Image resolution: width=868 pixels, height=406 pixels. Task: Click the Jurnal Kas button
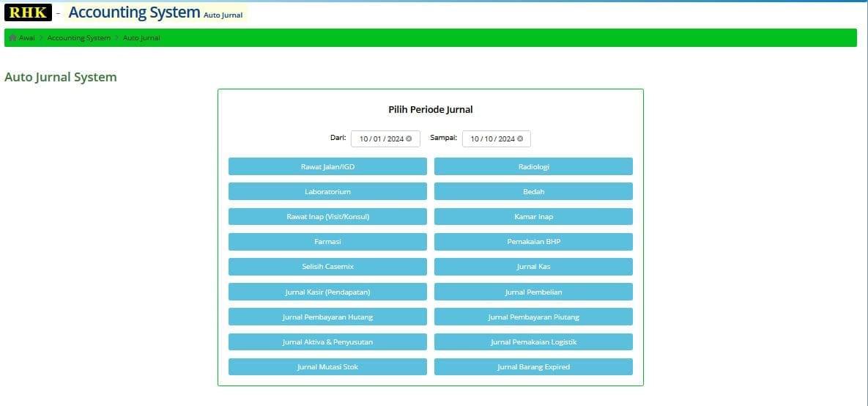pos(533,267)
